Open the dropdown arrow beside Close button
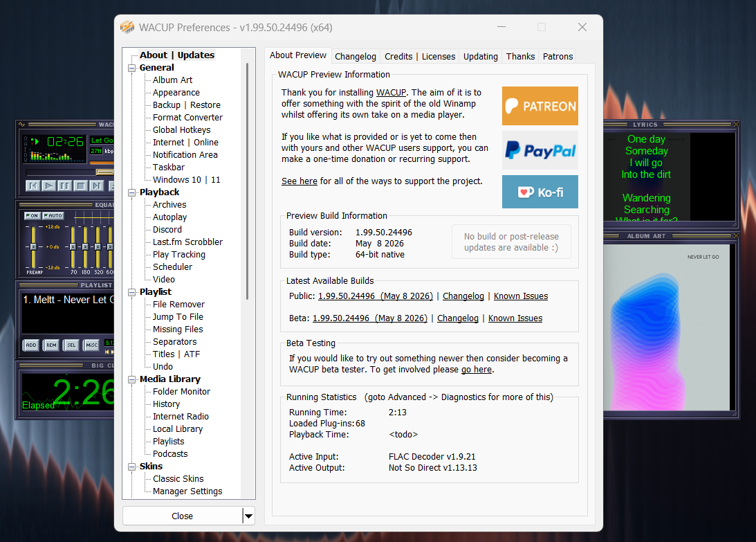Viewport: 756px width, 542px height. tap(248, 516)
